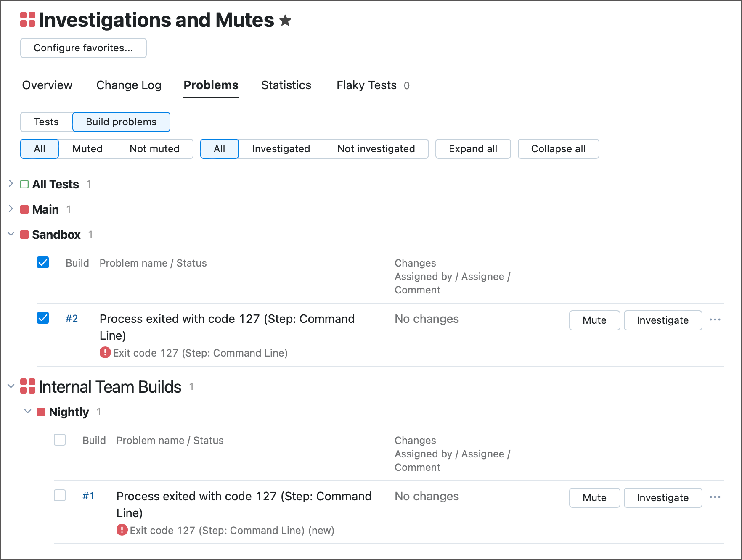Click the favorite star beside the page title
742x560 pixels.
(285, 21)
